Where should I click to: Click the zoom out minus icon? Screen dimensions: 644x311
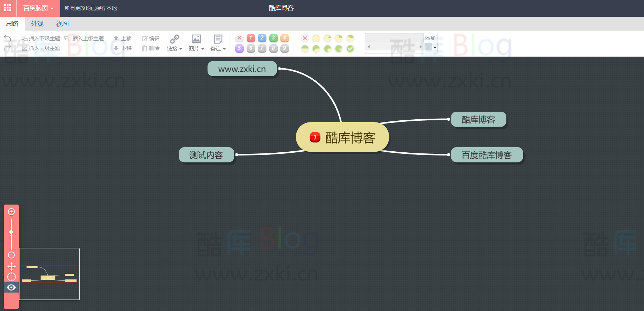coord(11,255)
